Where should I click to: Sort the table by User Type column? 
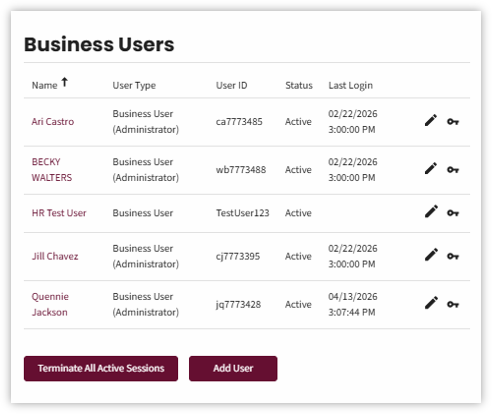134,86
